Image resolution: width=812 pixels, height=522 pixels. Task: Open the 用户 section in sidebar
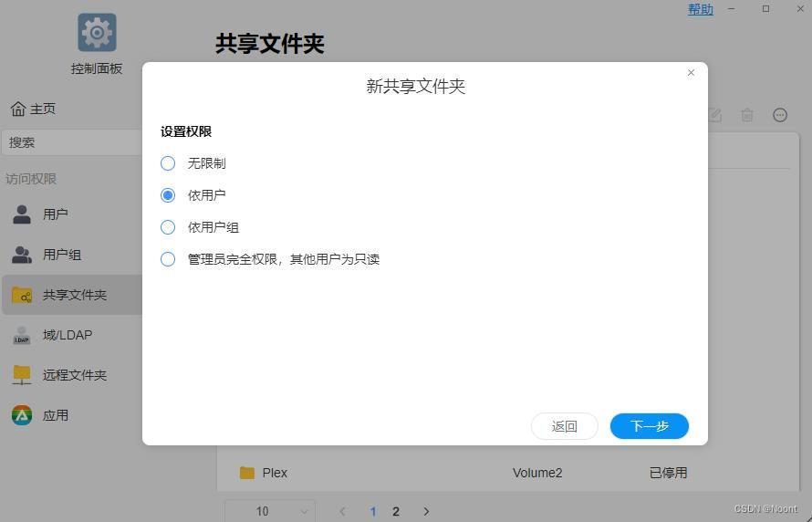point(55,214)
